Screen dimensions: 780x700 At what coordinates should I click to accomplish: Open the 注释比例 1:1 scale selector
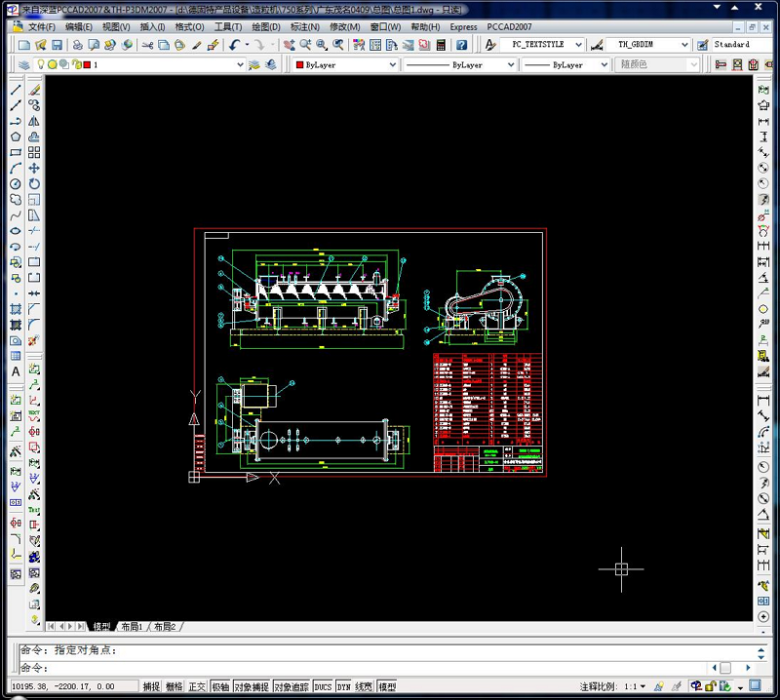(637, 687)
